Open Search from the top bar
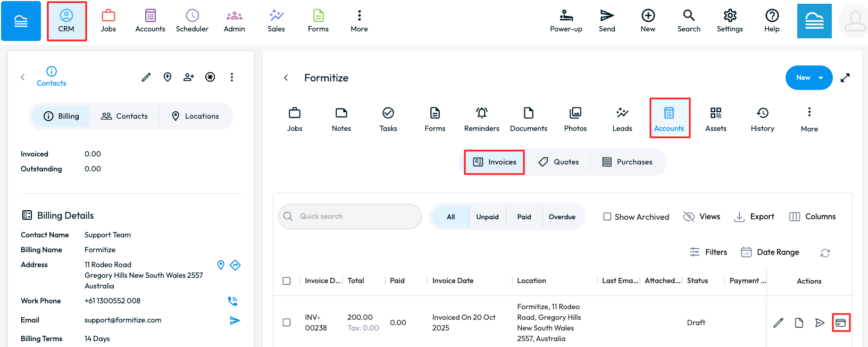Viewport: 868px width, 347px height. point(689,21)
